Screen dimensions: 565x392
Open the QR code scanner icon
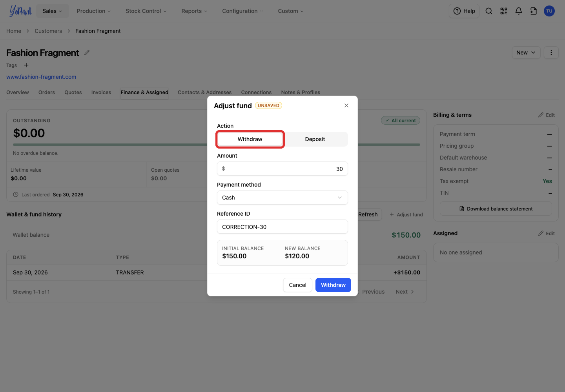tap(504, 11)
